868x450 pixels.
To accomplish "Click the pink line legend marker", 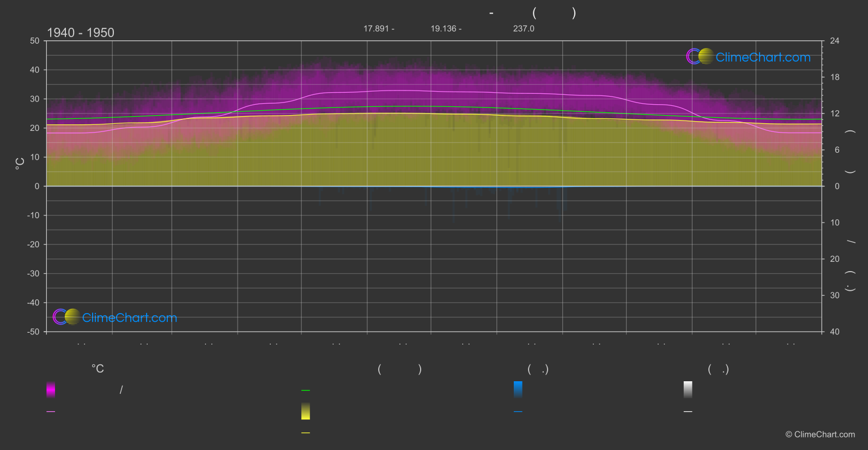I will (x=51, y=412).
